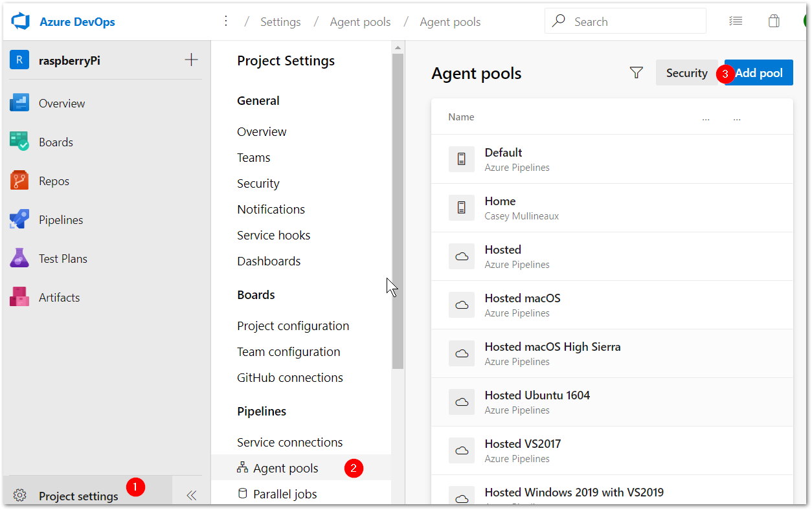Open Project settings at bottom left
Viewport: 812px width, 510px height.
78,496
